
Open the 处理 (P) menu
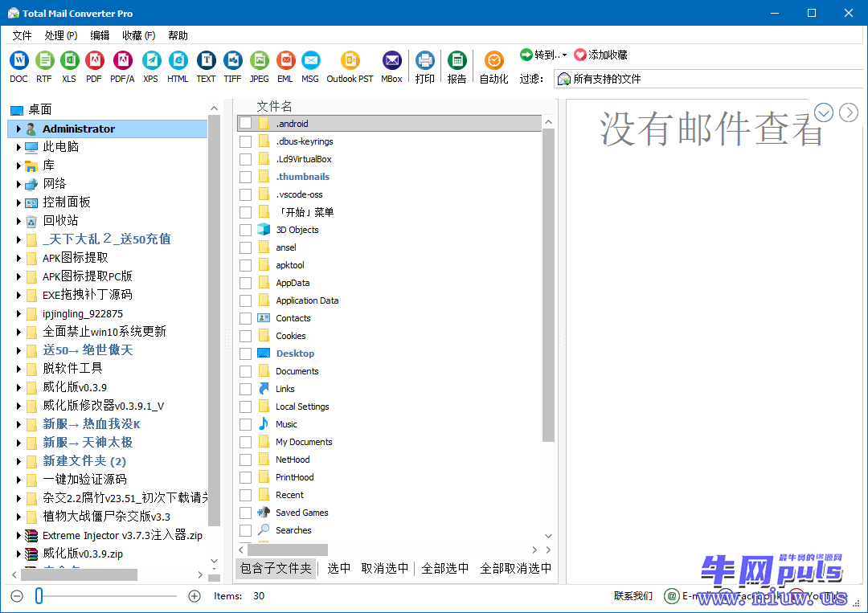[x=61, y=35]
